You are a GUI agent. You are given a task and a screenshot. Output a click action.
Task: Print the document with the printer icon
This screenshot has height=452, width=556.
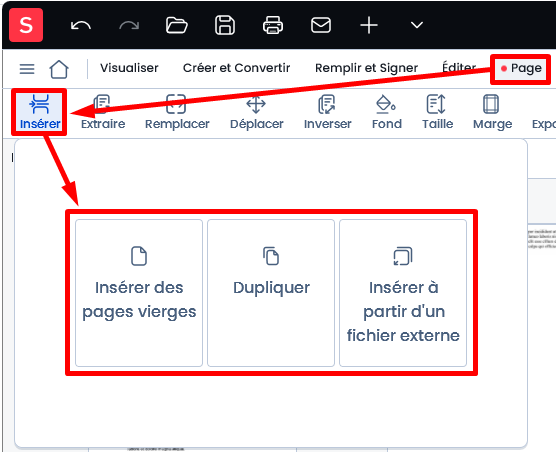pyautogui.click(x=273, y=25)
